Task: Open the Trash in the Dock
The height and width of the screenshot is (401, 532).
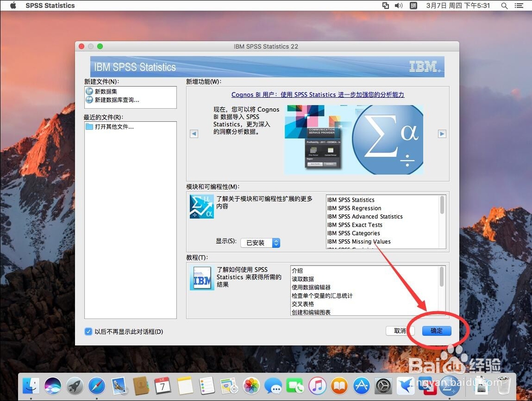Action: [503, 386]
